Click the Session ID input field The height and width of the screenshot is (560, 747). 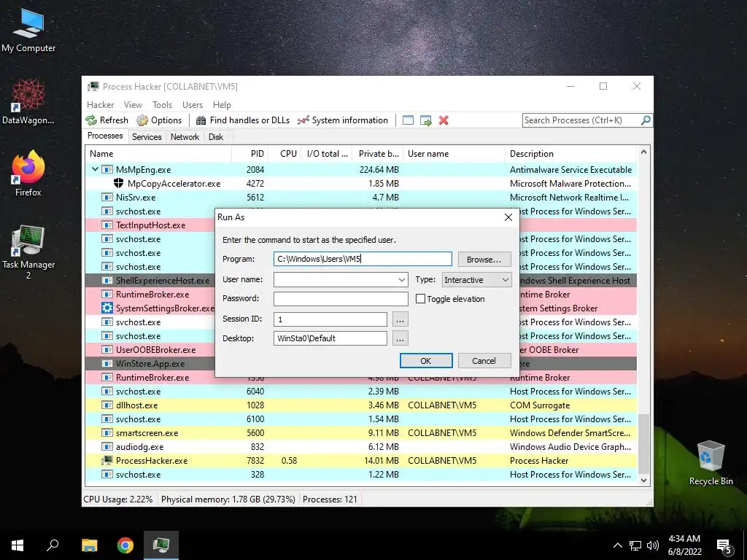click(330, 319)
